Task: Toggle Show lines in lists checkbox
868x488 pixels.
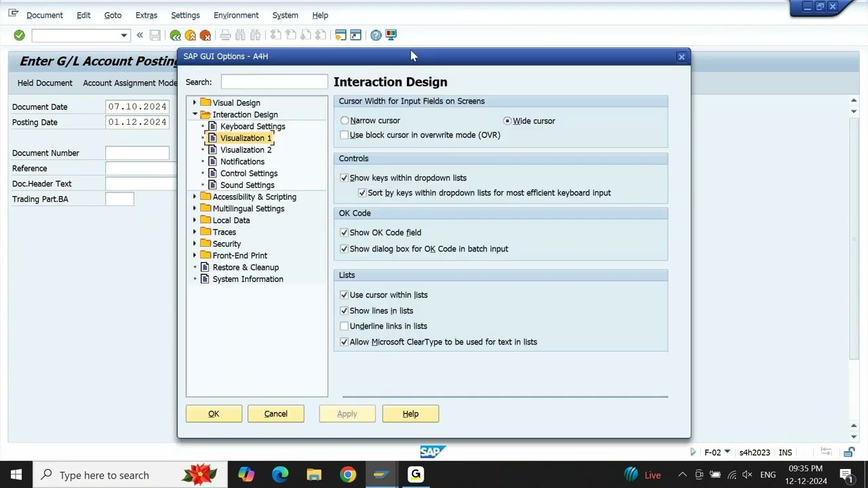Action: pyautogui.click(x=344, y=310)
